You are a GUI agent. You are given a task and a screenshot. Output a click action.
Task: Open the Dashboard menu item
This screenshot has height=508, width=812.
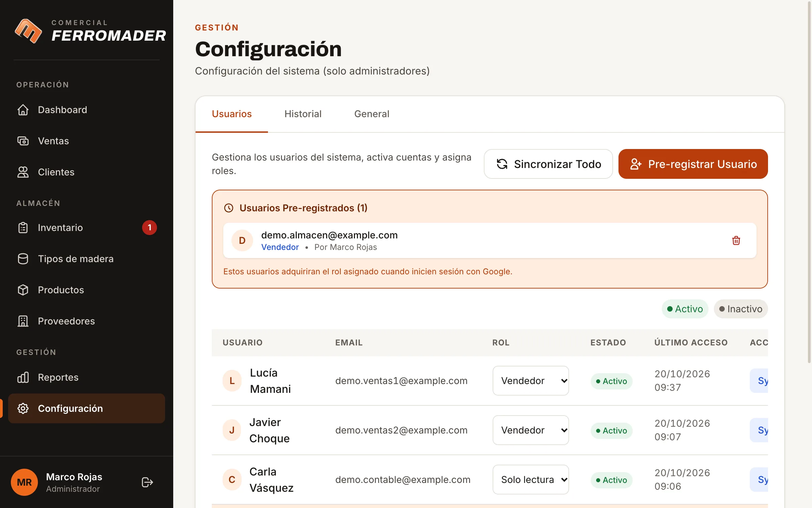[87, 110]
